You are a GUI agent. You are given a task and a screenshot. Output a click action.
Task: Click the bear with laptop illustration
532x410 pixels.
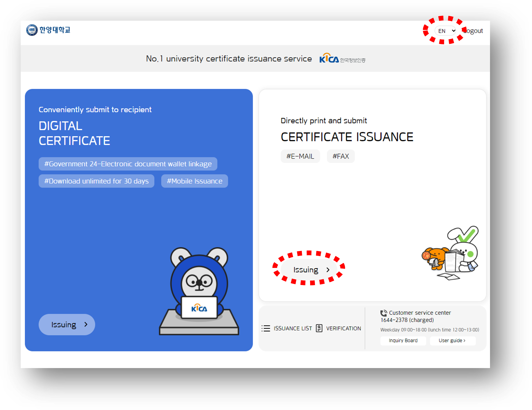pos(199,291)
